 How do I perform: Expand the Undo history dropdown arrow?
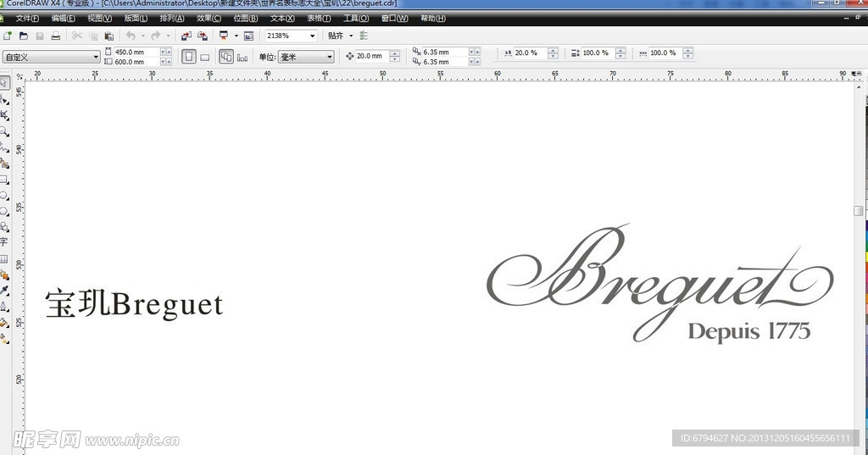[x=142, y=36]
